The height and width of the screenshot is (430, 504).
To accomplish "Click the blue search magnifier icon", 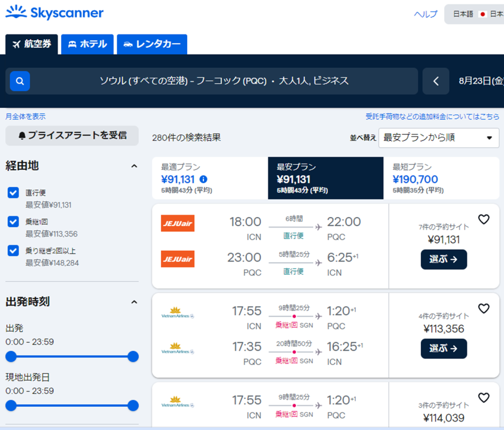I will 20,81.
